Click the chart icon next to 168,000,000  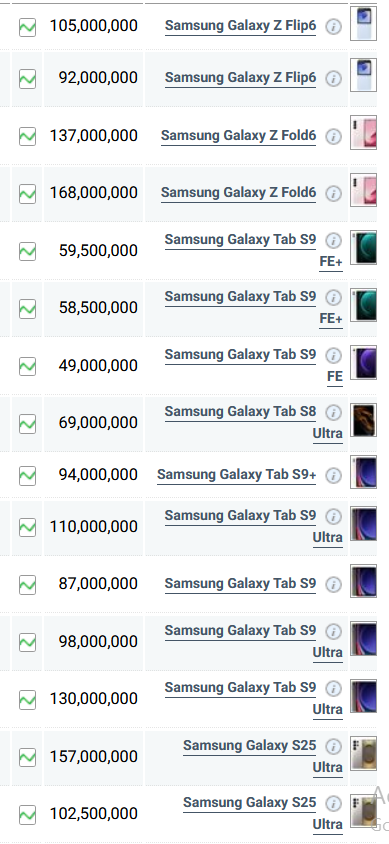click(27, 194)
